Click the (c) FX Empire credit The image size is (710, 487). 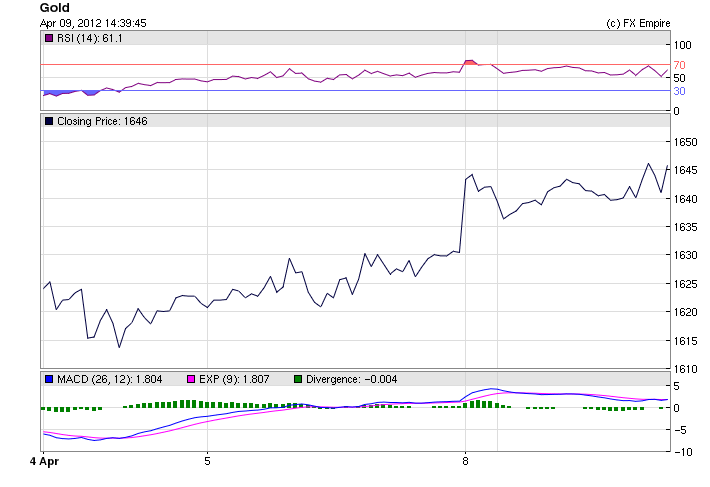click(638, 23)
